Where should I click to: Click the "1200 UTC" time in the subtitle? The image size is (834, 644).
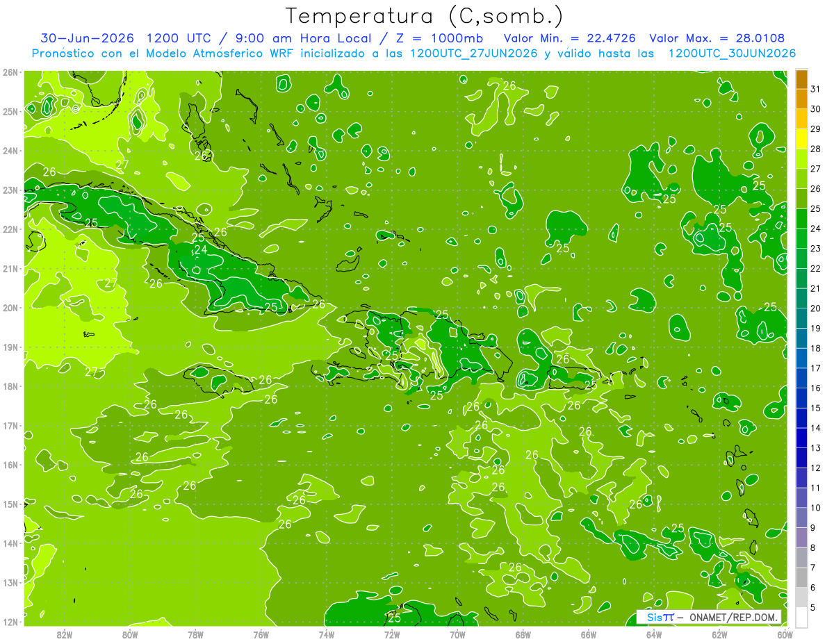pyautogui.click(x=178, y=38)
